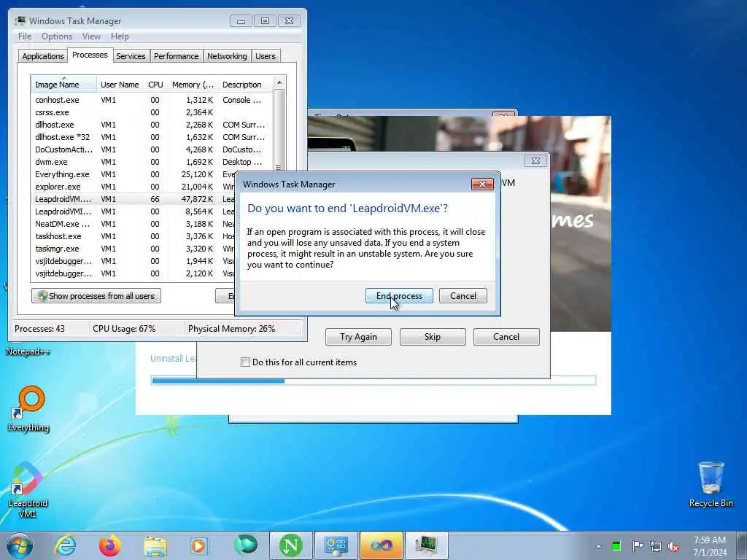Viewport: 747px width, 560px height.
Task: Select the taskhost.exe process row
Action: point(133,236)
